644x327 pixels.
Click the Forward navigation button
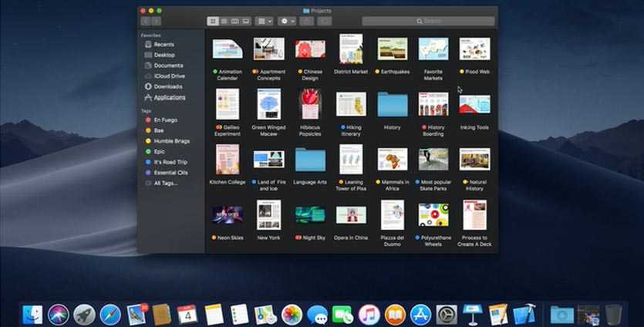157,22
